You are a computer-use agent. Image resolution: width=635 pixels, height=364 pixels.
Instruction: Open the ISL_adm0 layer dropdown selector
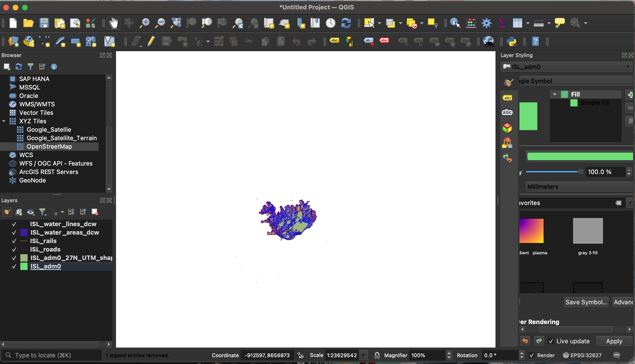629,66
